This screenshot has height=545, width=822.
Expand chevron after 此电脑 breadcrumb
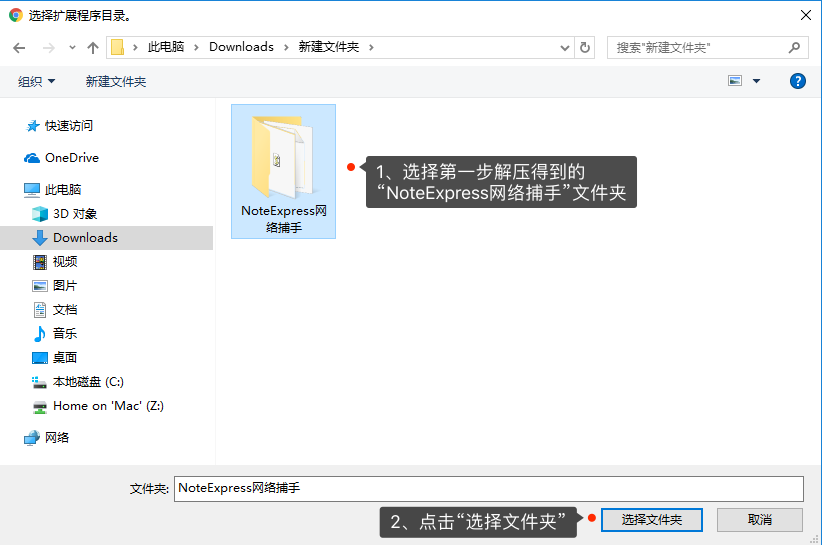(197, 47)
